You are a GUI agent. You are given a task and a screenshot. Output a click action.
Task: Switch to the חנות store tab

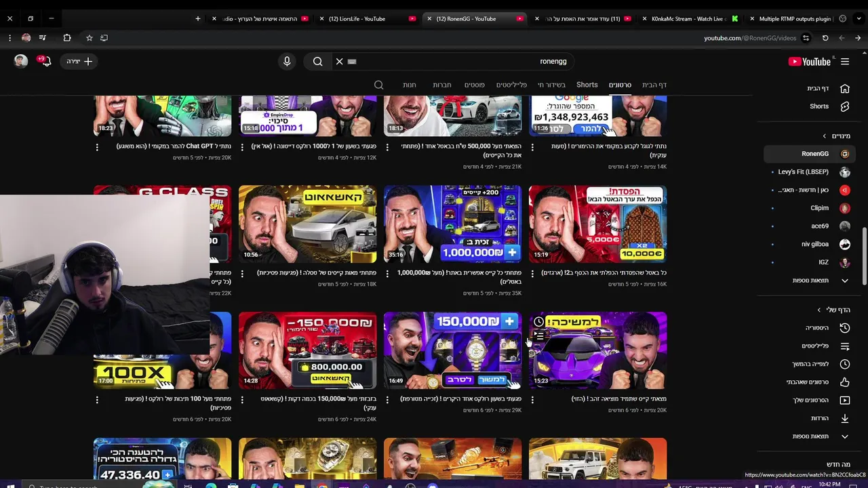click(410, 85)
